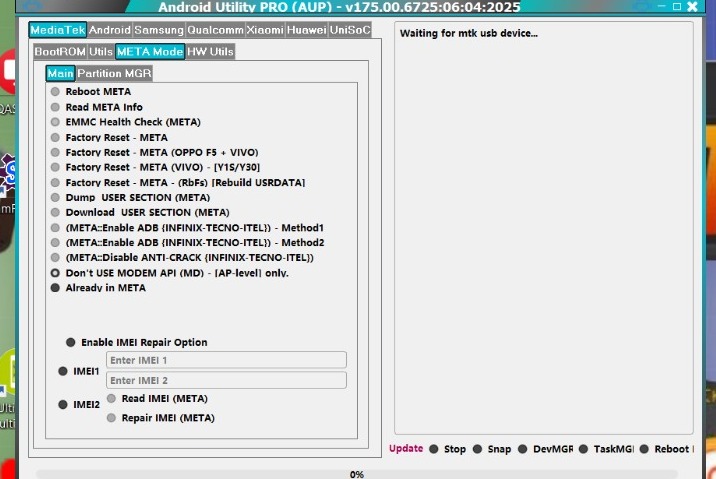
Task: Click the Update link
Action: coord(406,449)
